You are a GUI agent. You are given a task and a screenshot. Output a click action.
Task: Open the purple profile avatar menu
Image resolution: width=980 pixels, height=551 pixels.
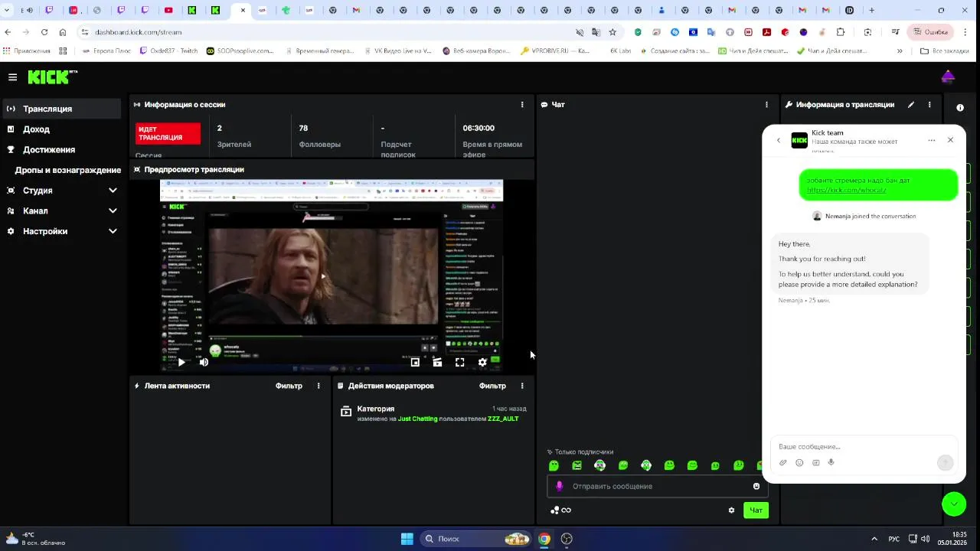click(948, 77)
